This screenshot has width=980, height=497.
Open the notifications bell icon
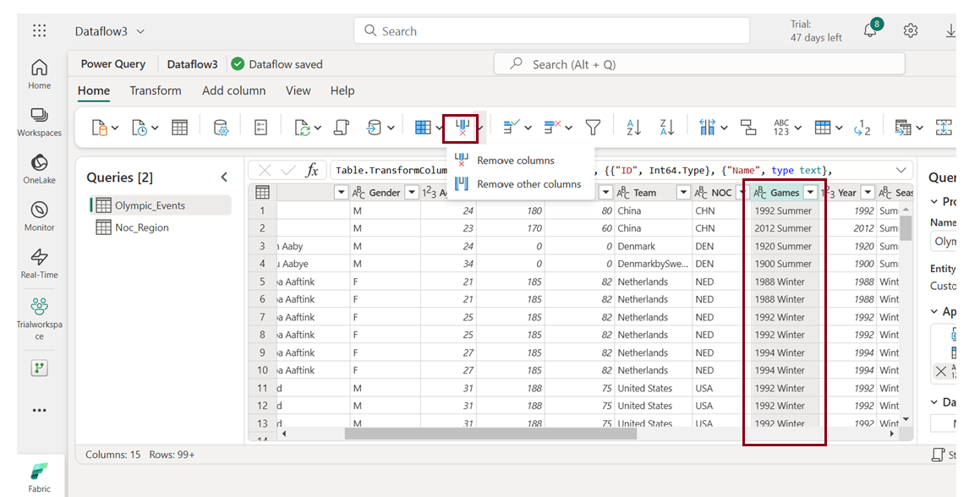pos(870,30)
